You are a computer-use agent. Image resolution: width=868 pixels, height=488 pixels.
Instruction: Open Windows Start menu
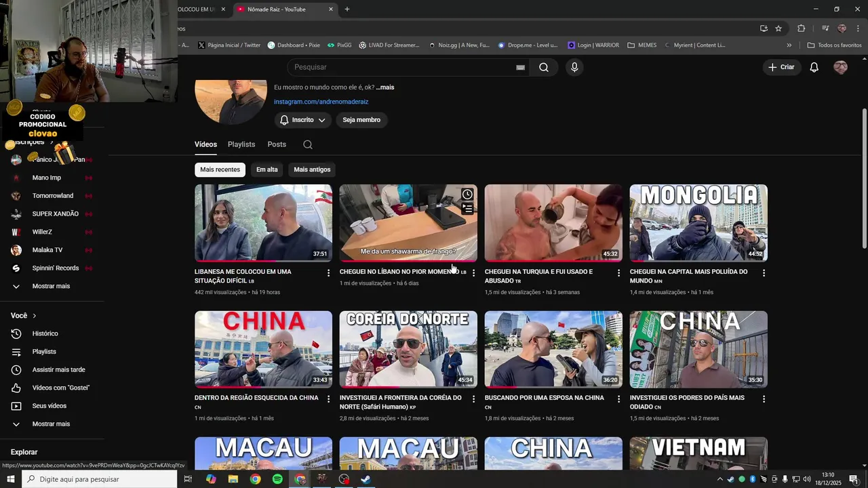pyautogui.click(x=11, y=479)
